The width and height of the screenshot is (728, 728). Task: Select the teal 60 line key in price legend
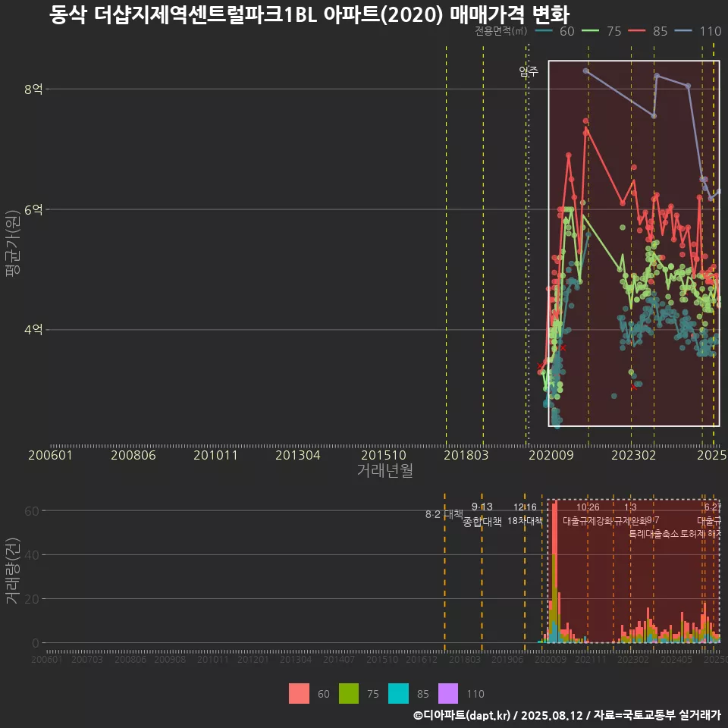pyautogui.click(x=544, y=31)
